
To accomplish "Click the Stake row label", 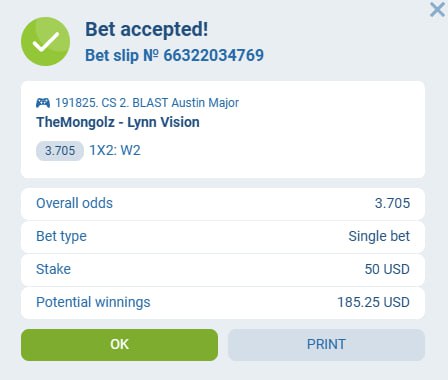I will tap(53, 269).
